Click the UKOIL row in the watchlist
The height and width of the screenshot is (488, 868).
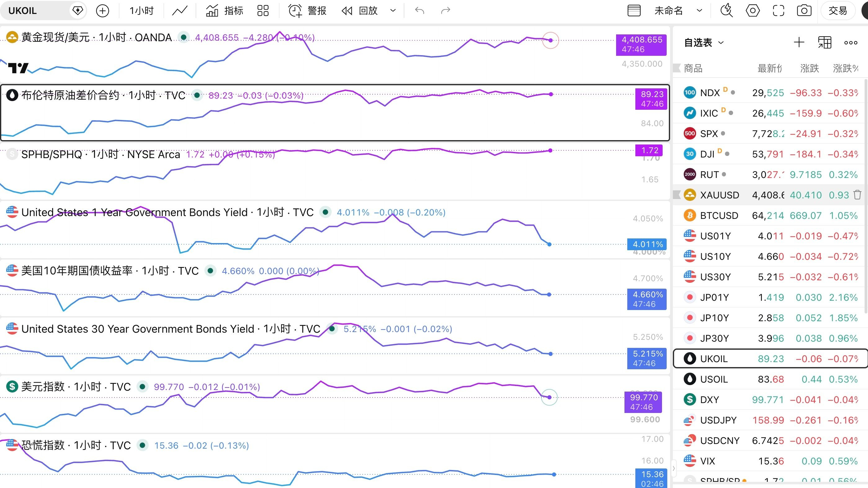click(770, 359)
